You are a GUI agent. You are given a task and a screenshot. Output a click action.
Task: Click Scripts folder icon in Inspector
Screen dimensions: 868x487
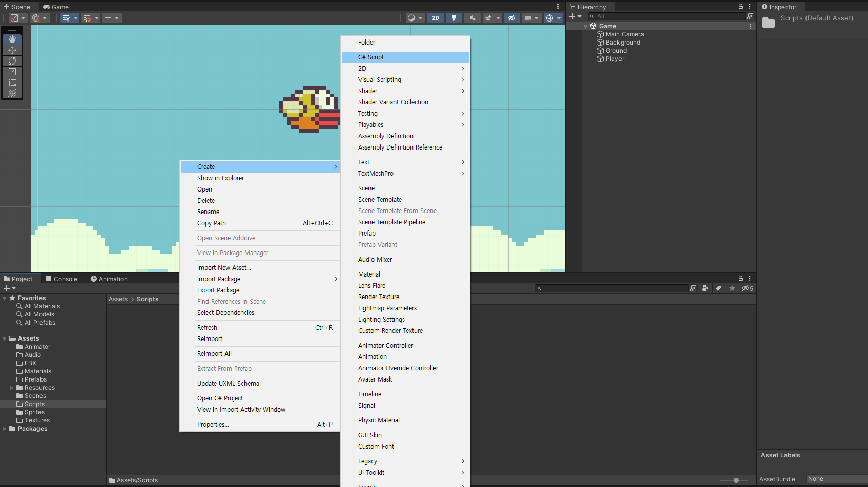[769, 22]
